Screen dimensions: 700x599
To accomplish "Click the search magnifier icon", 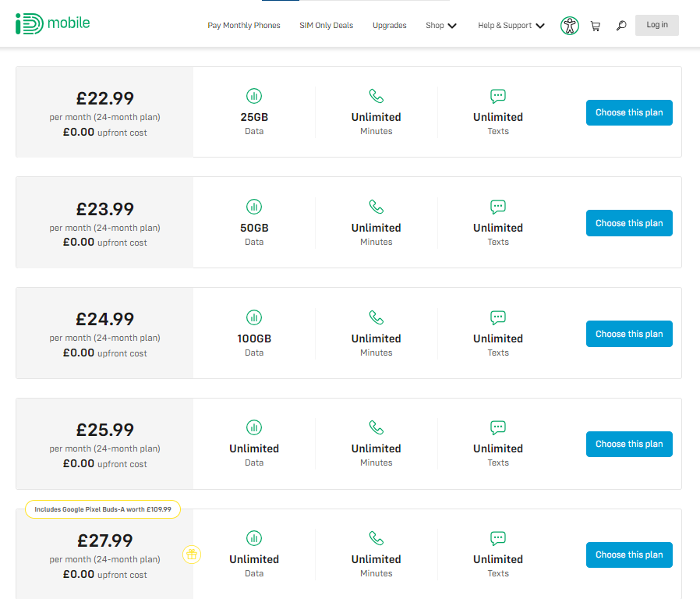I will (x=621, y=26).
